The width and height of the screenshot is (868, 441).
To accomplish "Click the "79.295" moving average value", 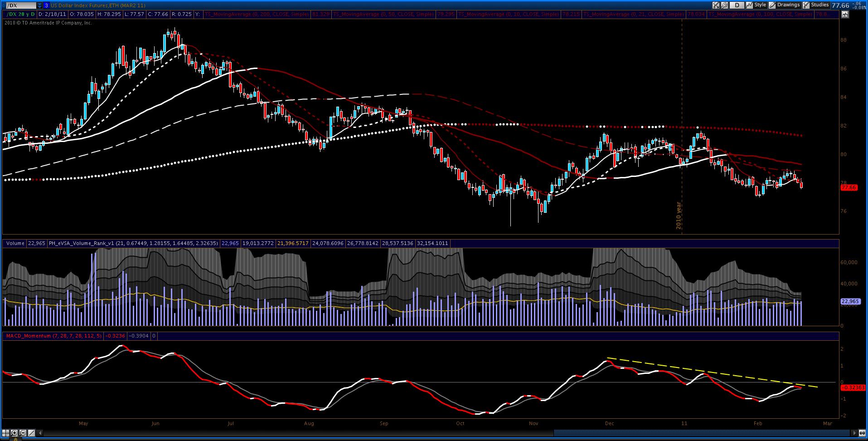I will (446, 14).
